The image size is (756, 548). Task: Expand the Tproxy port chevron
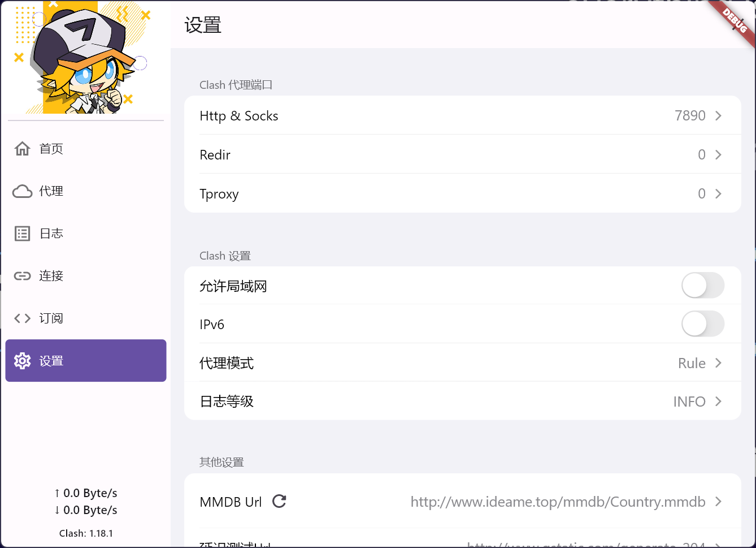pyautogui.click(x=719, y=194)
